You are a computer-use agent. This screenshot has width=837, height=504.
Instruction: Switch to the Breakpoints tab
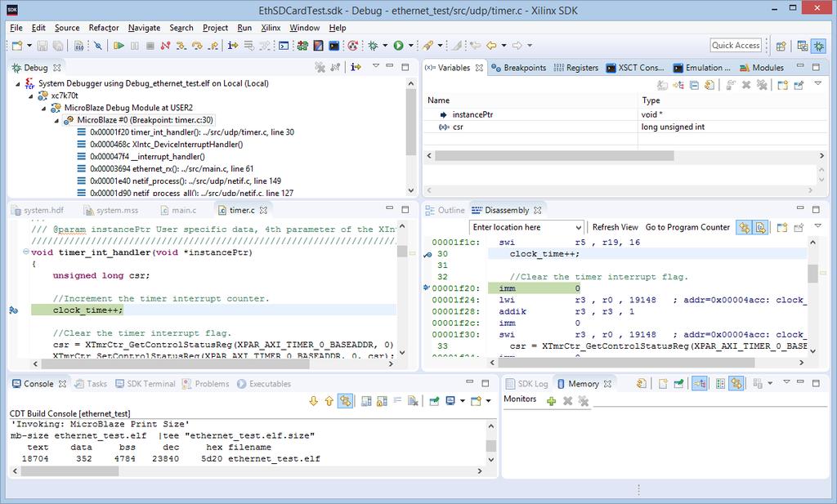tap(518, 68)
